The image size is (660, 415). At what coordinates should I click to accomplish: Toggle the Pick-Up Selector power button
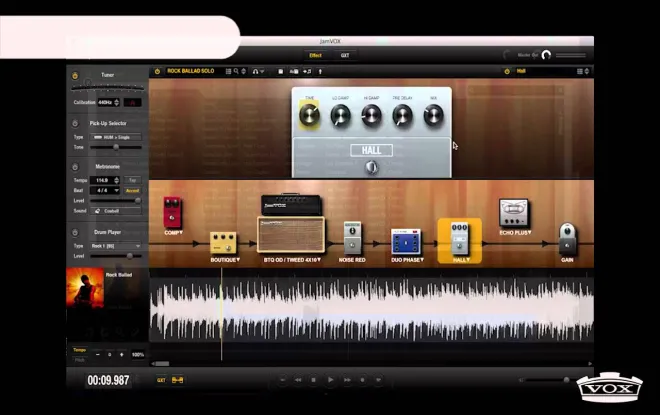[75, 124]
